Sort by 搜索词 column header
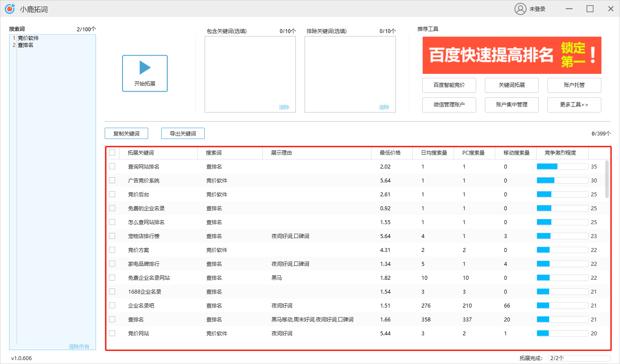 coord(230,153)
